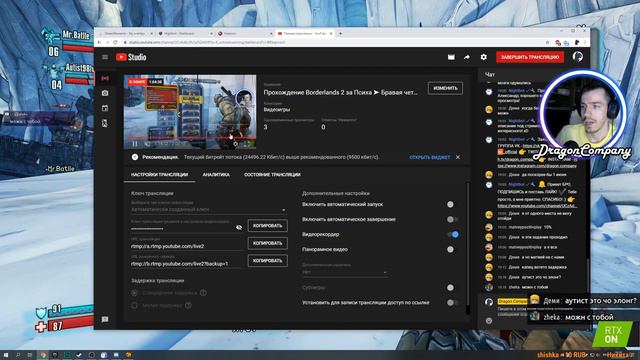Click the Рекомендация info icon
The width and height of the screenshot is (640, 360).
coord(135,157)
